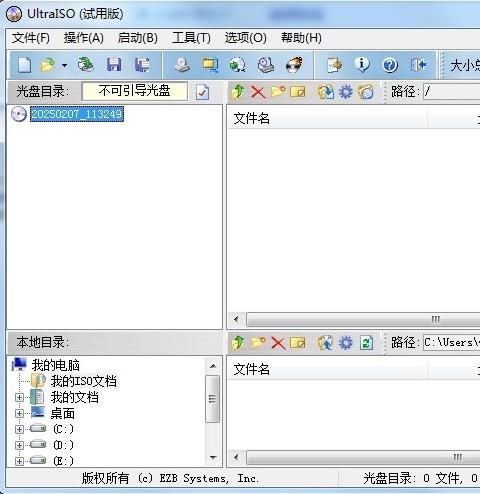Screen dimensions: 480x494
Task: Click the disc properties checkmark page icon
Action: click(x=202, y=92)
